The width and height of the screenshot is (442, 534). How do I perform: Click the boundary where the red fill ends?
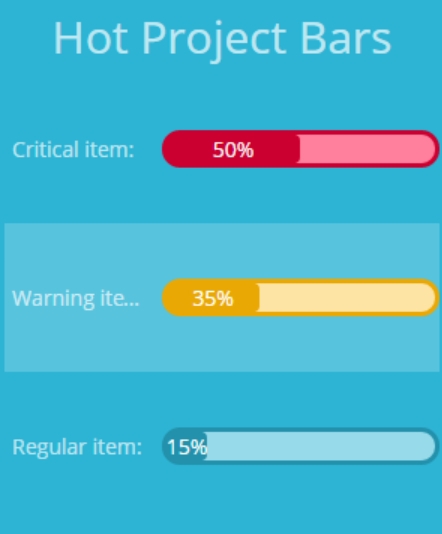(x=299, y=149)
